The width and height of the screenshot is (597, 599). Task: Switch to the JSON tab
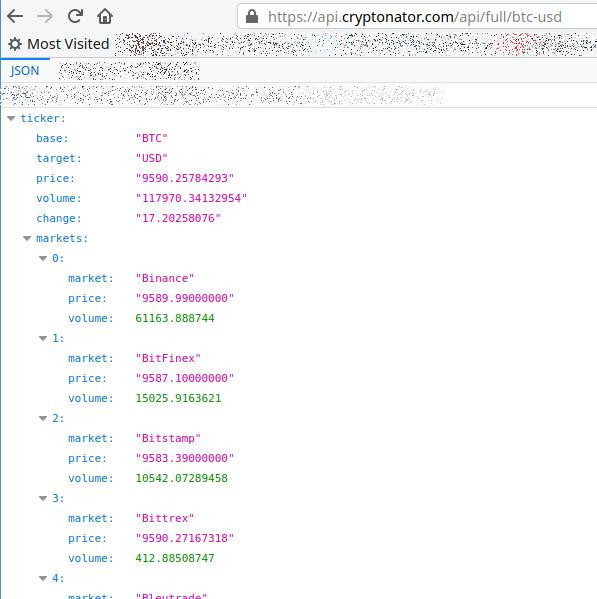click(x=25, y=71)
